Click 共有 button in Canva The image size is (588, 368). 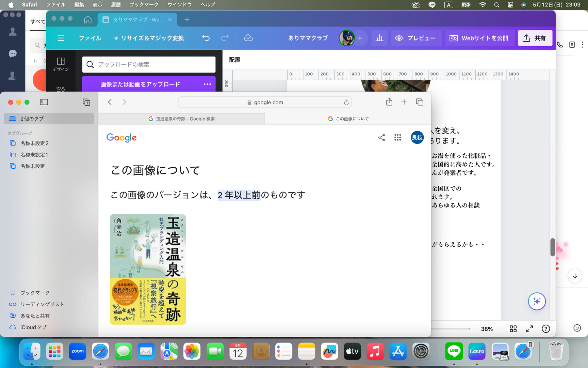click(x=535, y=38)
